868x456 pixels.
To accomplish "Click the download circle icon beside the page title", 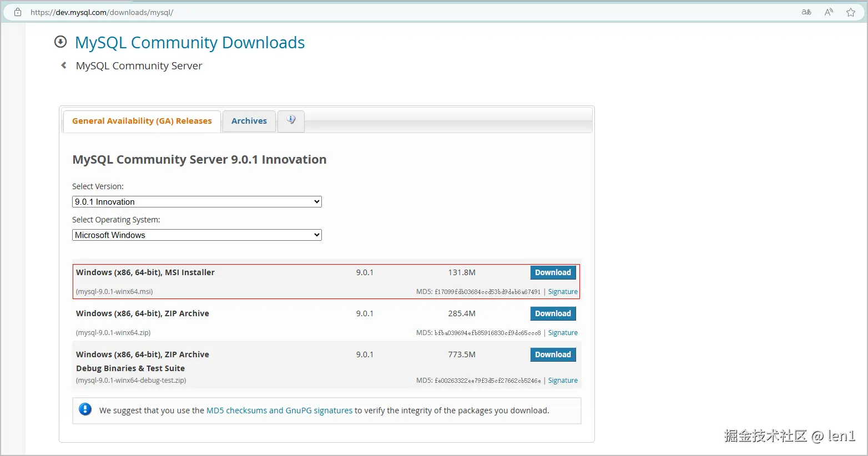I will pyautogui.click(x=60, y=42).
